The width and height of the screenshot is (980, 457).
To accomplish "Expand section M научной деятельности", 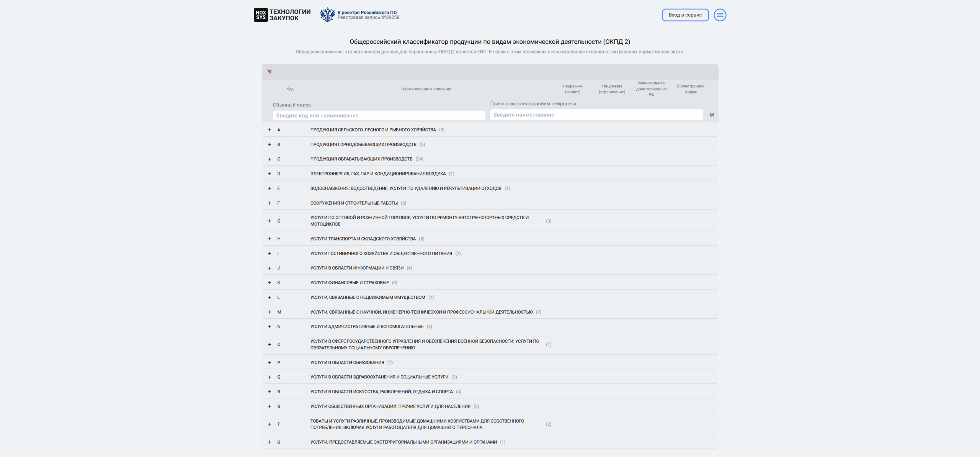I will [x=269, y=312].
